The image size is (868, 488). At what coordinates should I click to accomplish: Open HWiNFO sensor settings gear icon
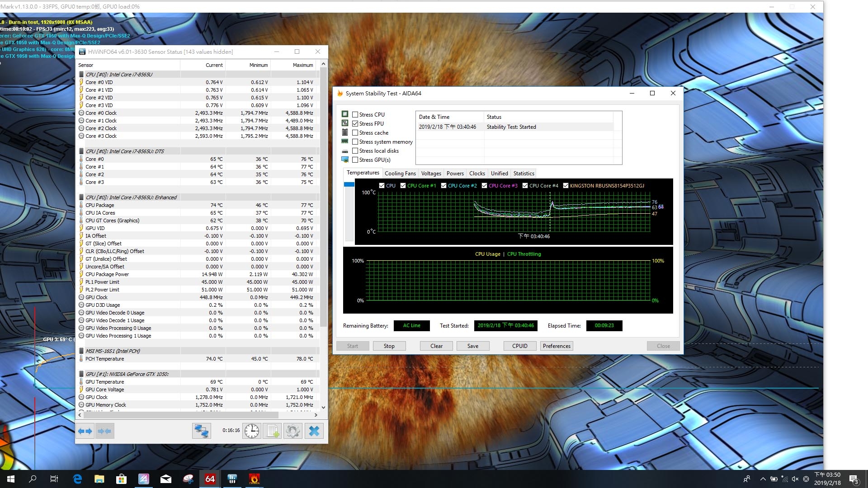click(293, 431)
